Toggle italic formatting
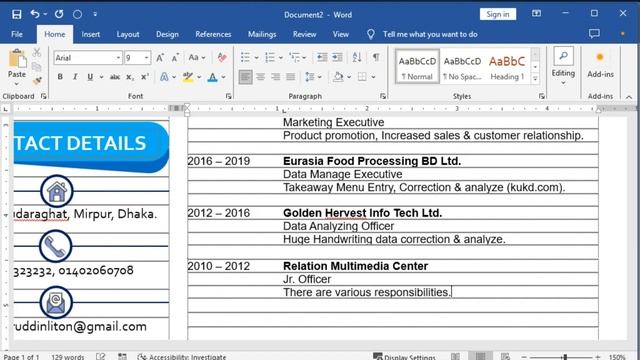This screenshot has width=640, height=360. [75, 77]
